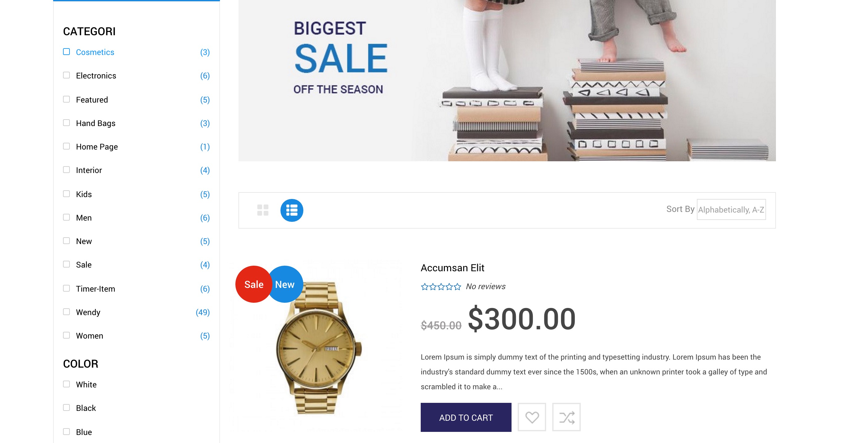Open the Sort By dropdown
The height and width of the screenshot is (443, 868).
point(731,209)
